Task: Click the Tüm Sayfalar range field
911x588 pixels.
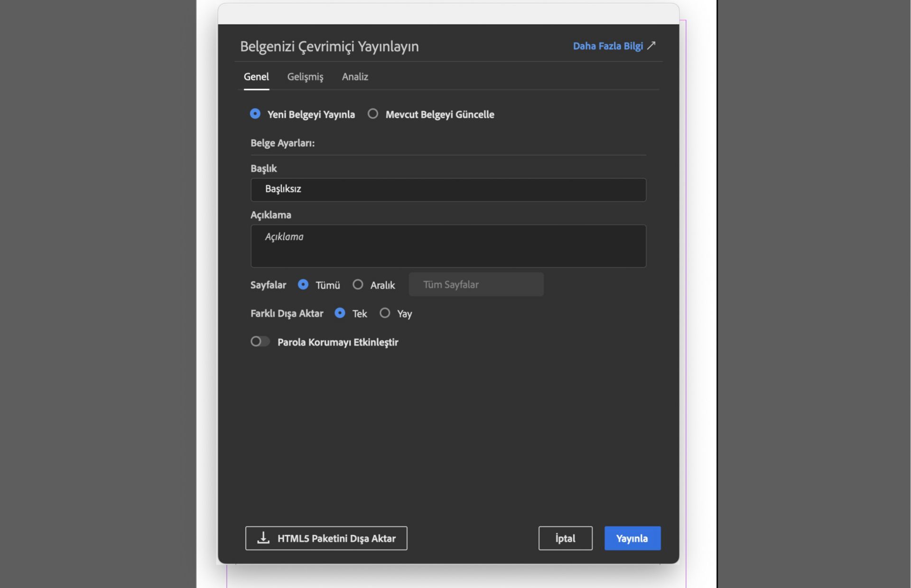Action: (476, 285)
